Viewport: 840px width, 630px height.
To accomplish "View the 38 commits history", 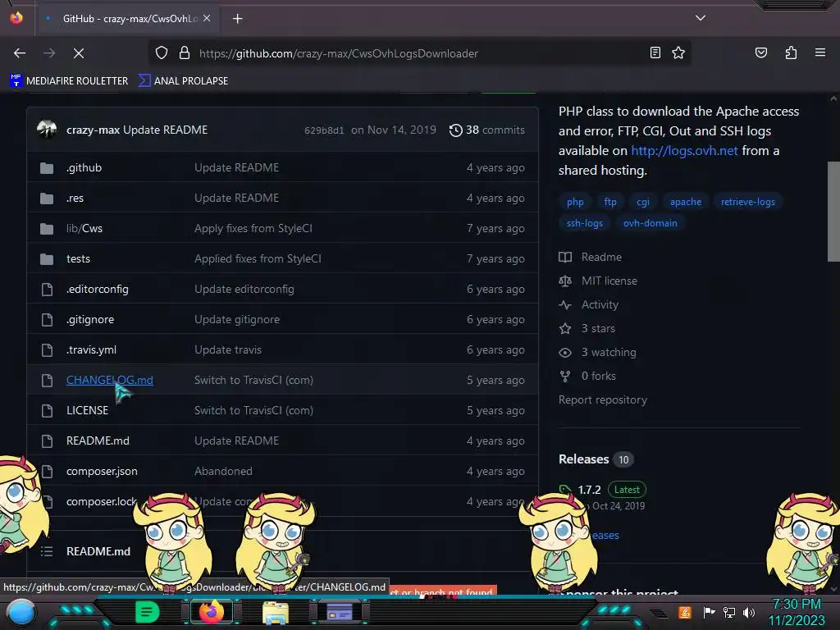I will [487, 130].
